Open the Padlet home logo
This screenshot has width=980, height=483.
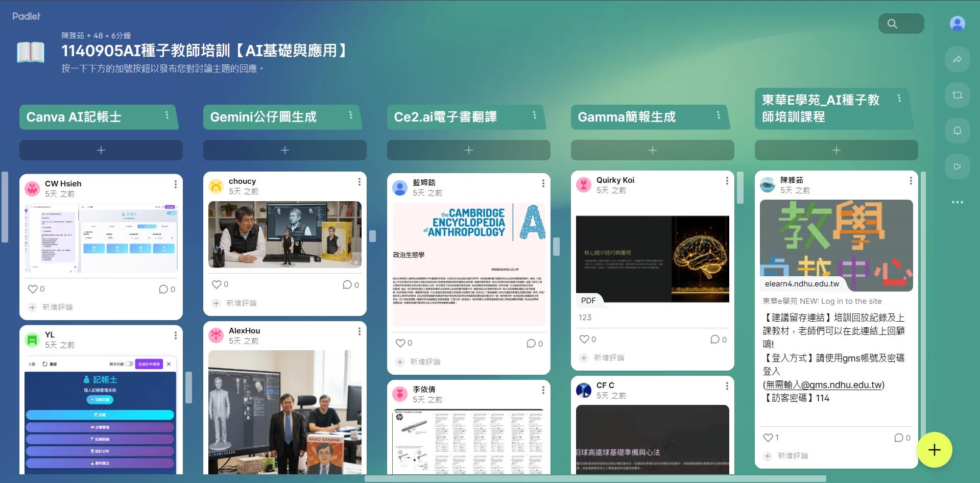(x=26, y=16)
